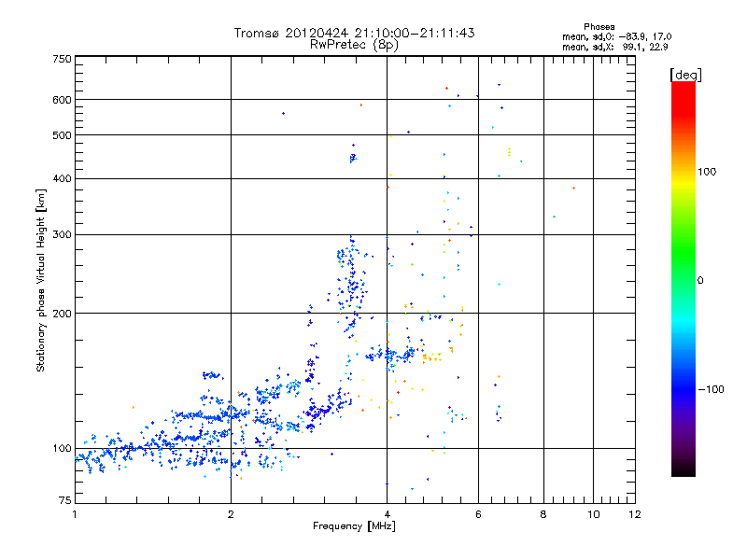Viewport: 747px width, 560px height.
Task: Click the plot title 'Tromsø 20120424 21:10:00-21:11:43'
Action: (x=354, y=33)
